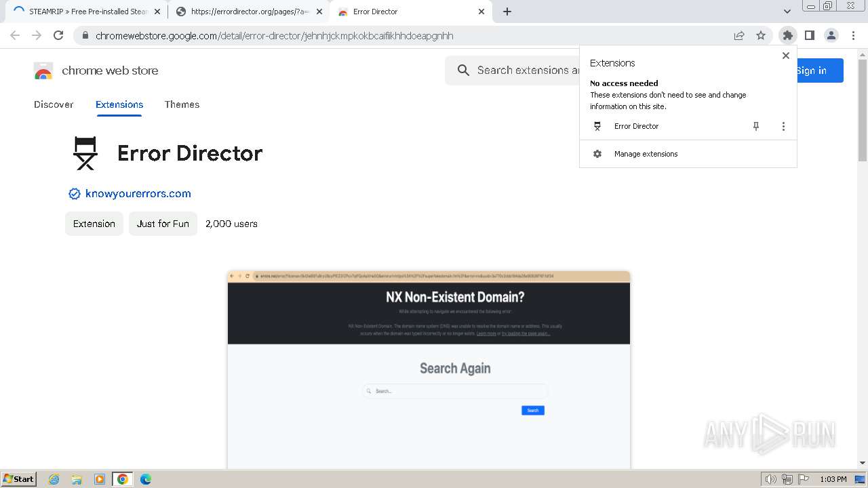
Task: Click the network tray icon
Action: click(787, 479)
